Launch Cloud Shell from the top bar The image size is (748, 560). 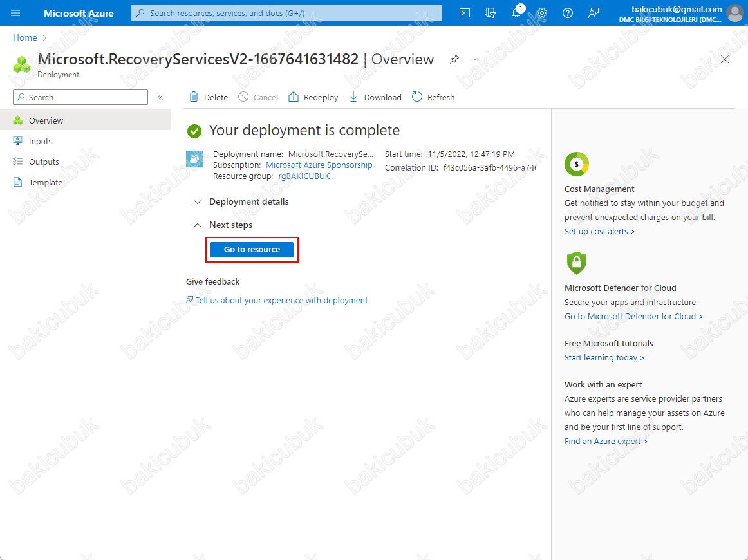465,13
